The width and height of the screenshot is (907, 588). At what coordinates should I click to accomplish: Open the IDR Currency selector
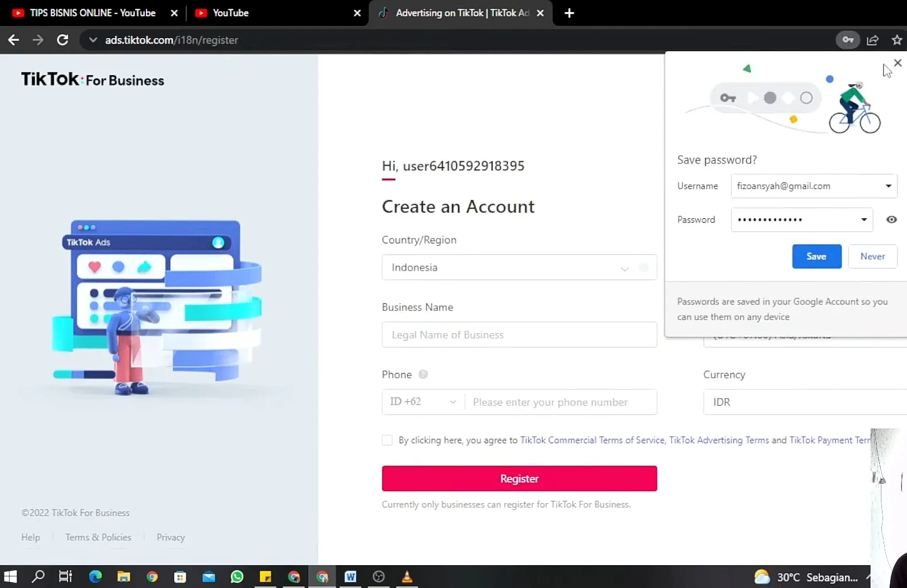point(805,402)
